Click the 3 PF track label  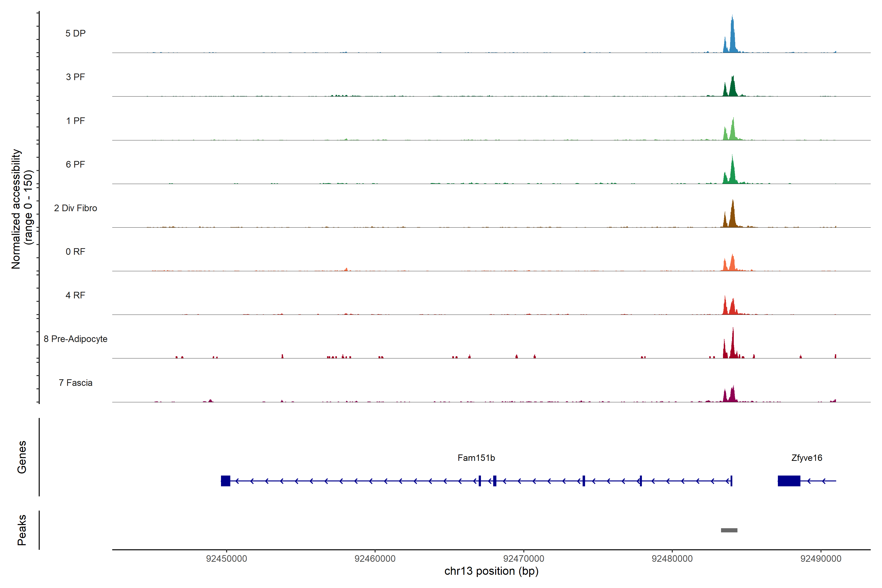pos(75,77)
